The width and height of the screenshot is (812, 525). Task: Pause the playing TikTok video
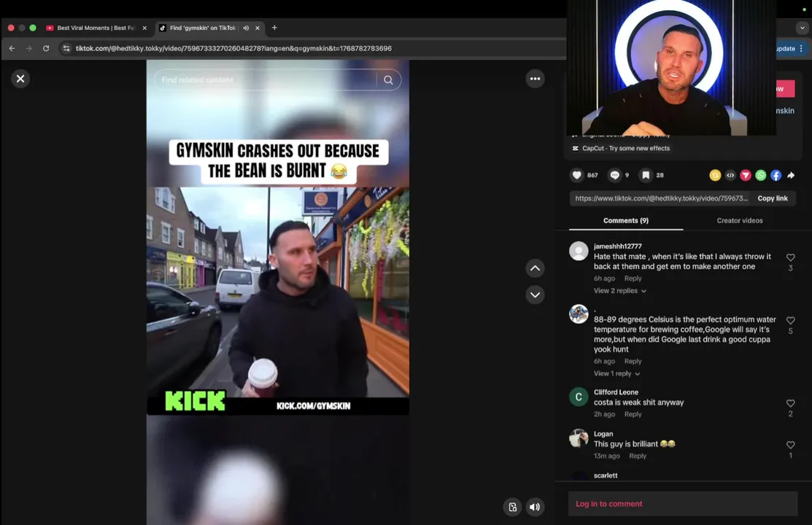point(277,292)
